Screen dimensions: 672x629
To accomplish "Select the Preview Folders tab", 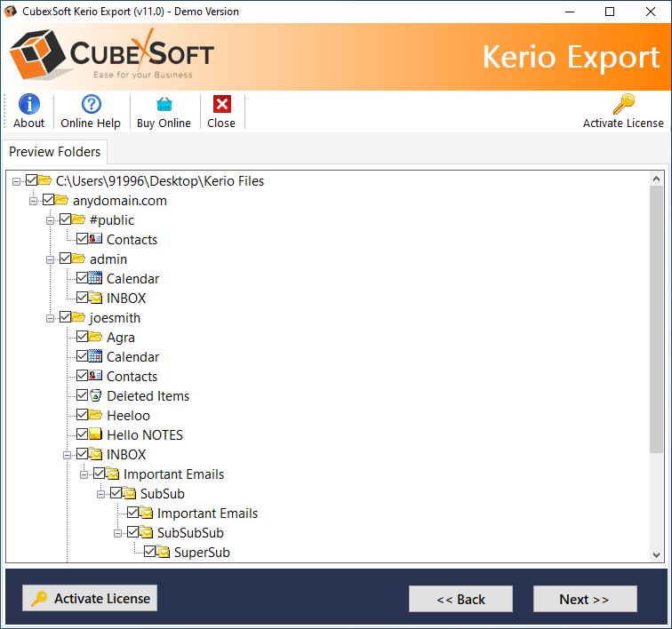I will pos(54,152).
